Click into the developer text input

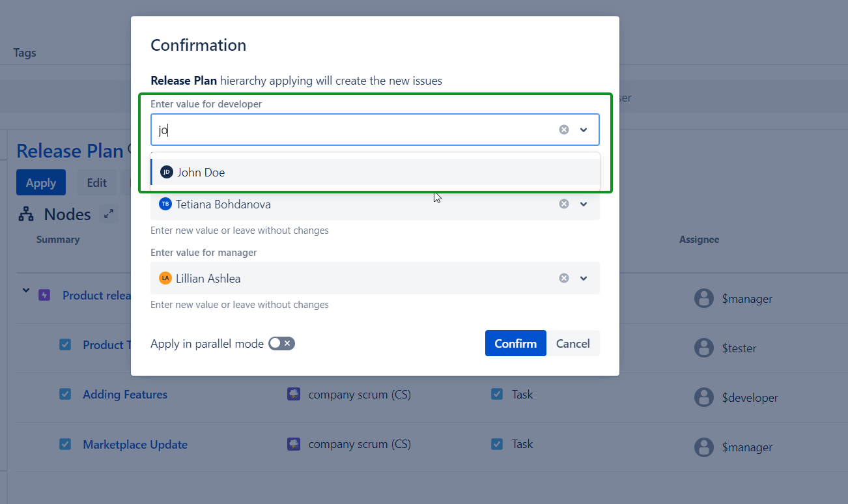[x=352, y=130]
